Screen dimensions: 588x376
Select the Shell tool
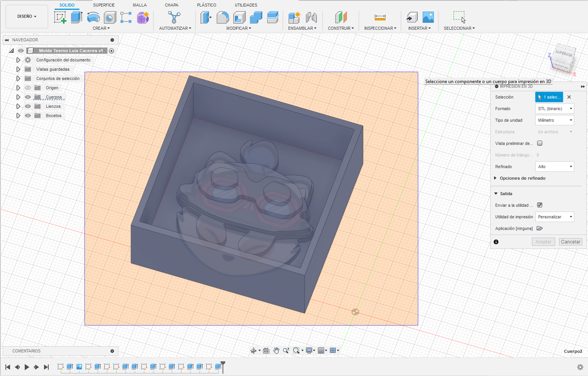tap(240, 17)
